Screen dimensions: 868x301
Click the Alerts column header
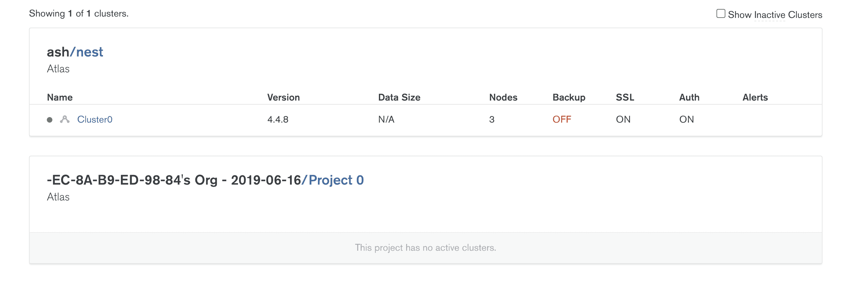pos(755,97)
